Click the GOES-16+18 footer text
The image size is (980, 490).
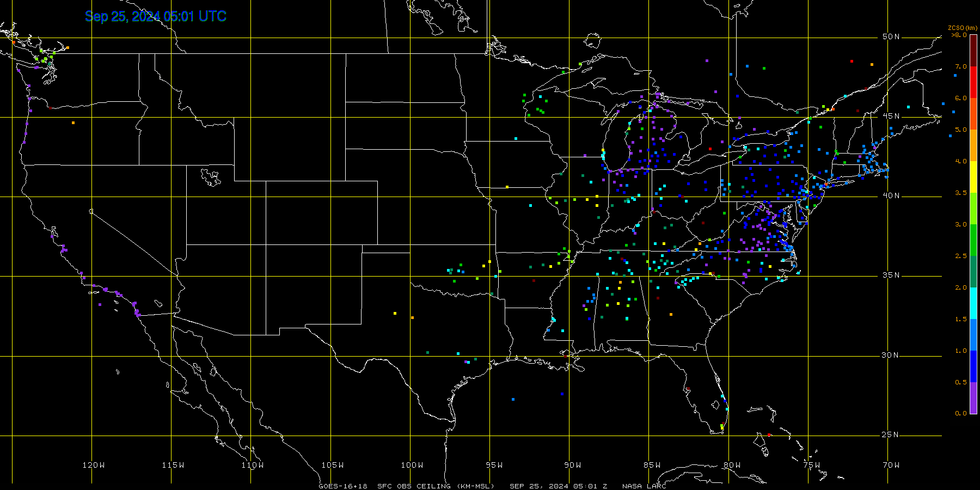coord(343,486)
